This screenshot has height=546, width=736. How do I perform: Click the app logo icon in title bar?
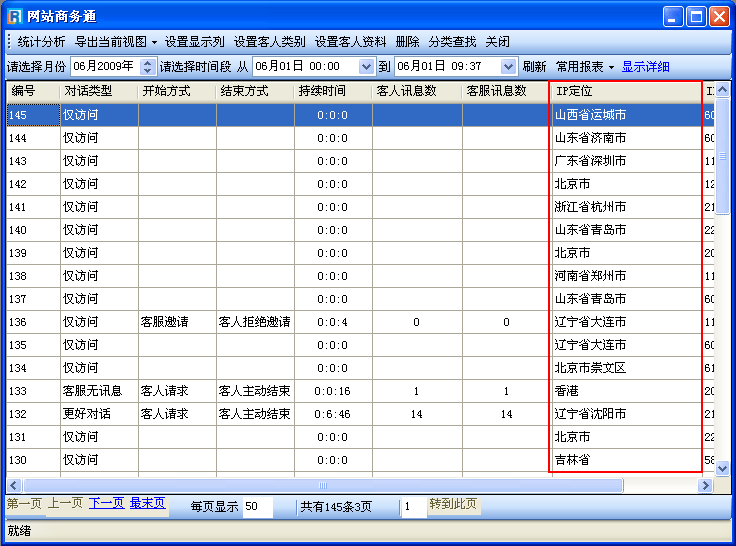point(15,15)
